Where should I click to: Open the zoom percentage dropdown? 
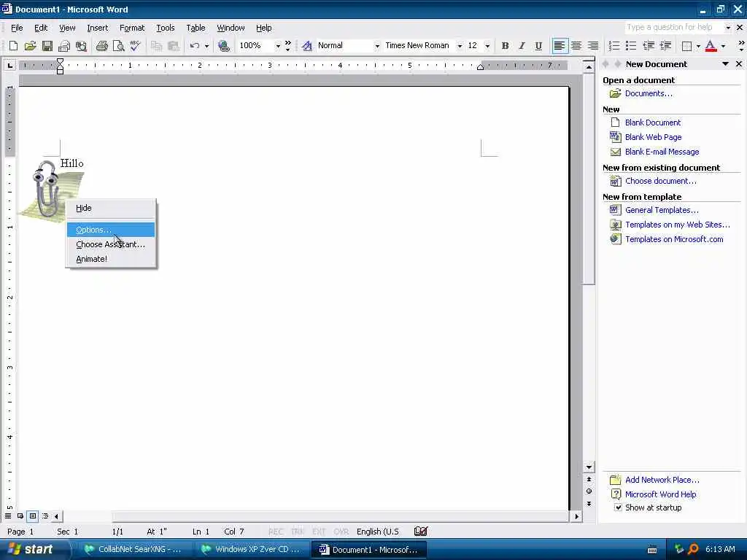point(278,46)
